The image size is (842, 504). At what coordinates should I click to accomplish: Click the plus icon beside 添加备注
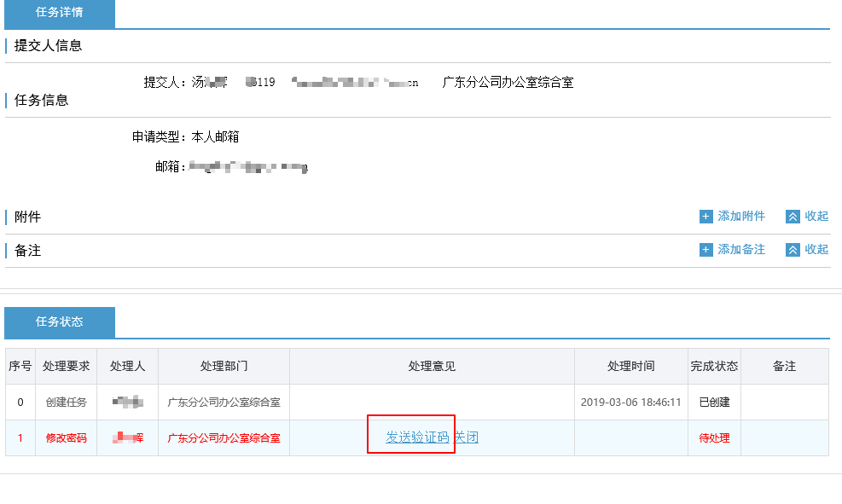click(x=706, y=250)
